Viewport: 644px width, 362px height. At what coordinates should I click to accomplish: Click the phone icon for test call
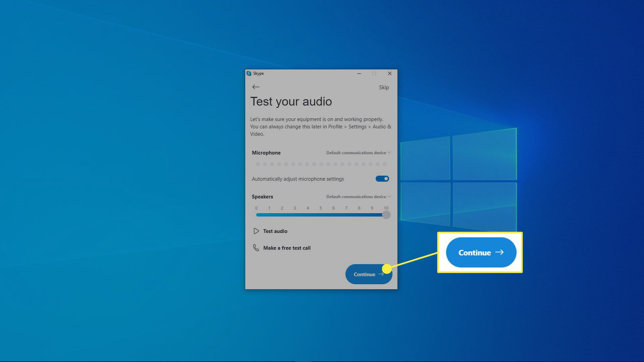[x=256, y=248]
